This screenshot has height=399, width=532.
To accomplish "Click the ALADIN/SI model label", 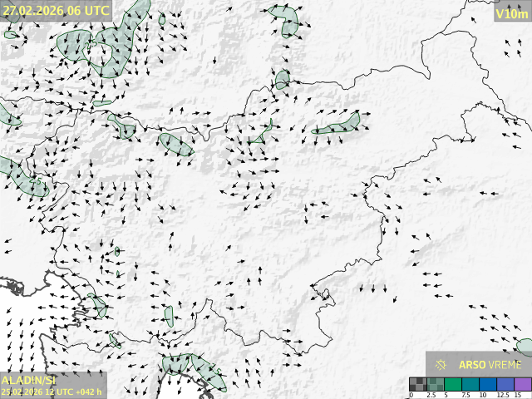I will coord(29,379).
